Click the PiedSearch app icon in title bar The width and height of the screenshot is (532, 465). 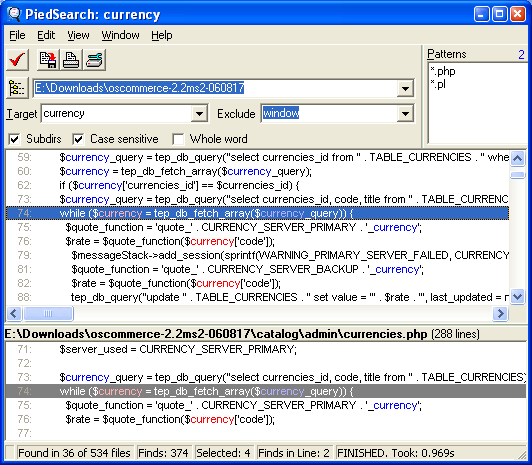[x=15, y=14]
